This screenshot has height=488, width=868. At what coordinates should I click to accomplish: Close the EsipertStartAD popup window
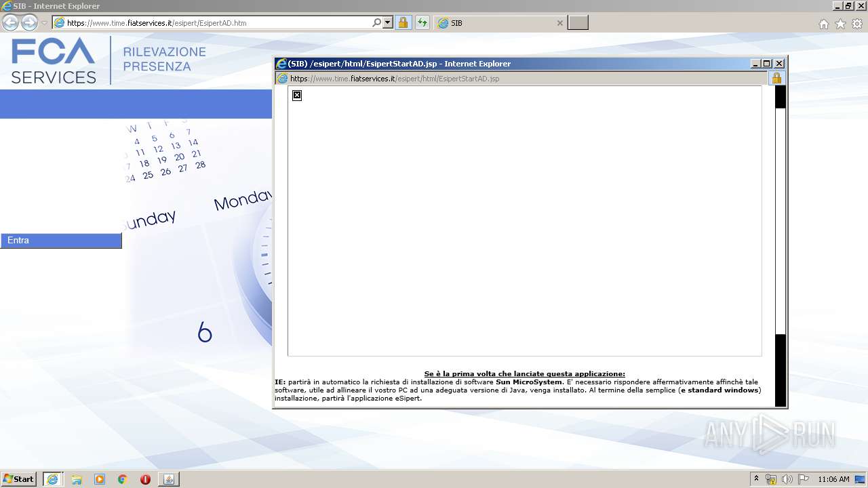779,64
